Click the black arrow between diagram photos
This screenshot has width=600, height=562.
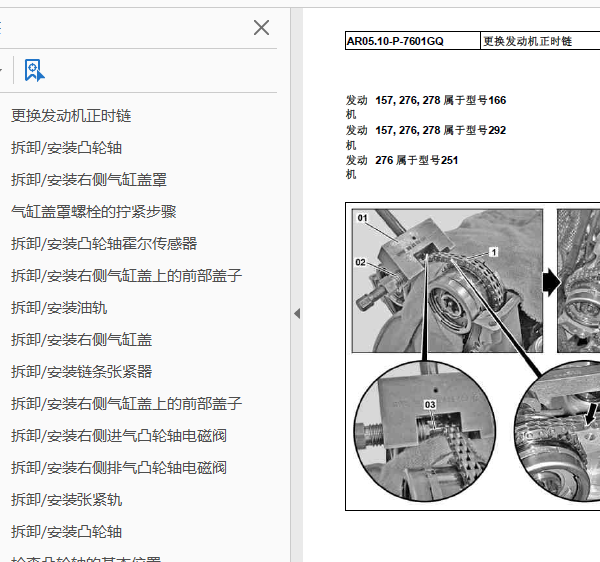click(551, 283)
